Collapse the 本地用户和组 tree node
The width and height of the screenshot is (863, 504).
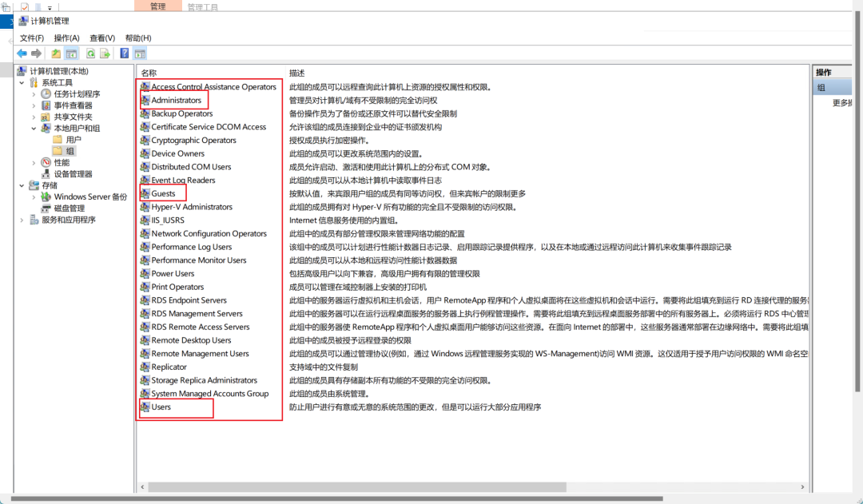(34, 129)
